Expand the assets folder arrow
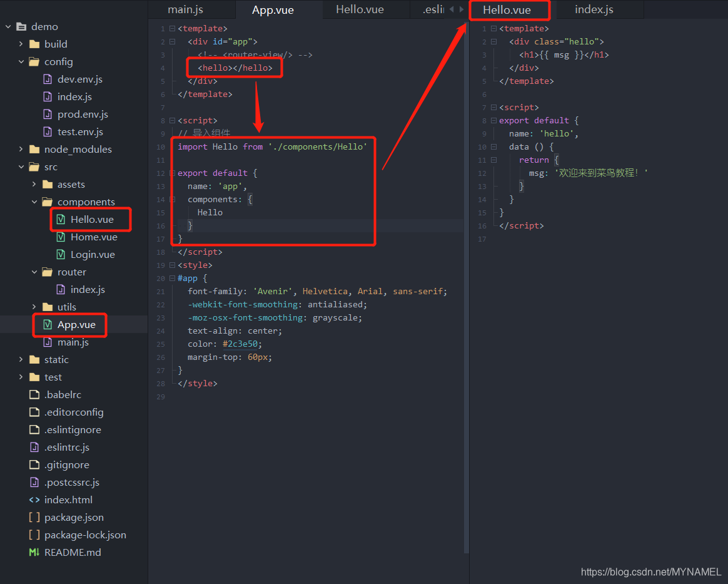Viewport: 728px width, 584px height. 34,184
